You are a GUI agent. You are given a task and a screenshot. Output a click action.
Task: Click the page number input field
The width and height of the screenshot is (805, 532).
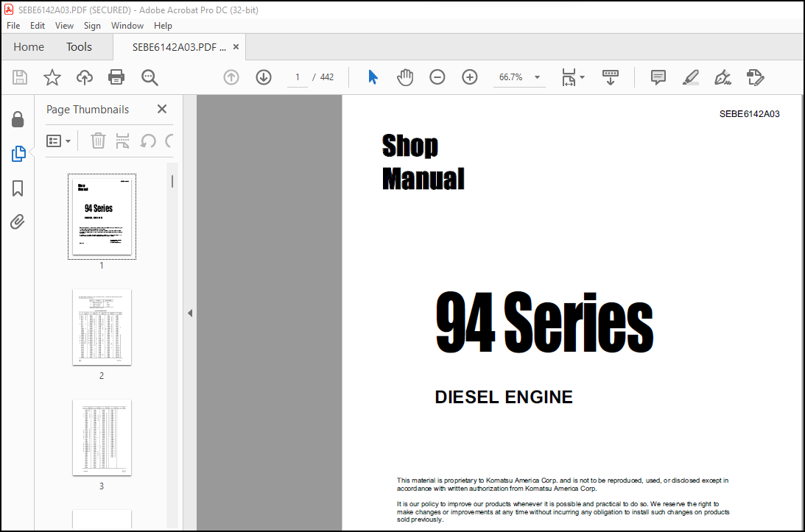pyautogui.click(x=298, y=77)
